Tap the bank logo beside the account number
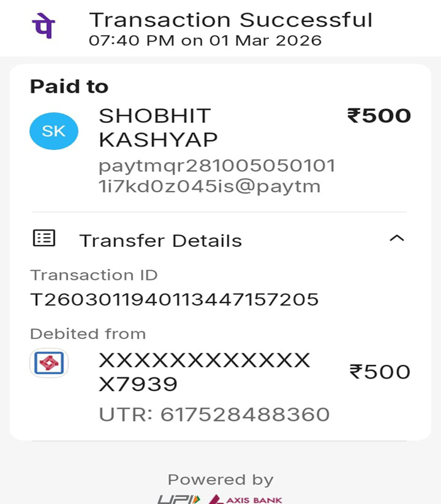The height and width of the screenshot is (504, 441). click(49, 363)
